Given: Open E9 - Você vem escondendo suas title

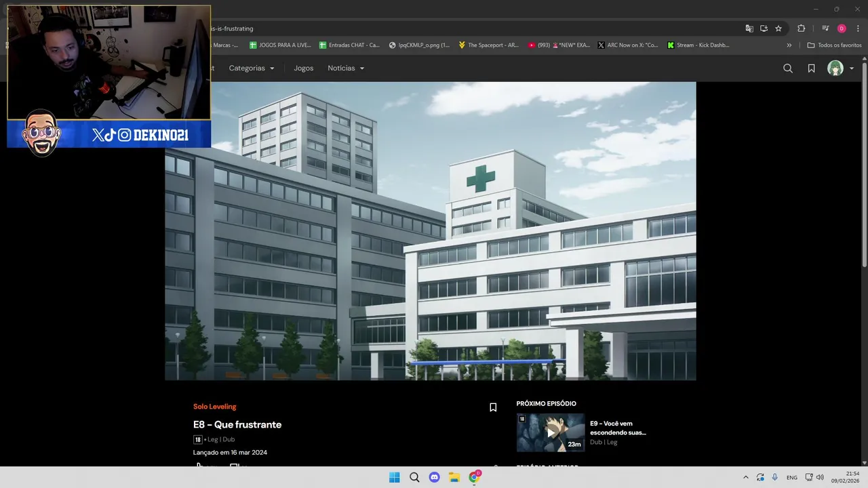Looking at the screenshot, I should (618, 428).
